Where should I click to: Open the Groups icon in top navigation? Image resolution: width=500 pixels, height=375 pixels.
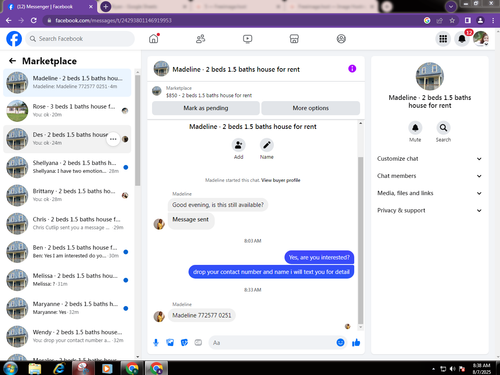pyautogui.click(x=341, y=39)
